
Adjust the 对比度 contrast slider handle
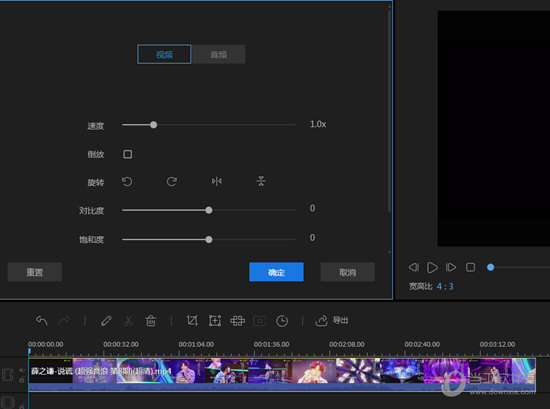(209, 210)
